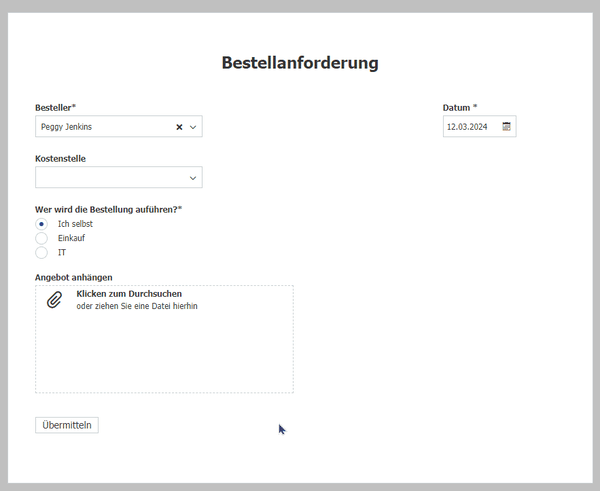This screenshot has width=600, height=491.
Task: Open the calendar picker icon beside Datum
Action: [x=506, y=127]
